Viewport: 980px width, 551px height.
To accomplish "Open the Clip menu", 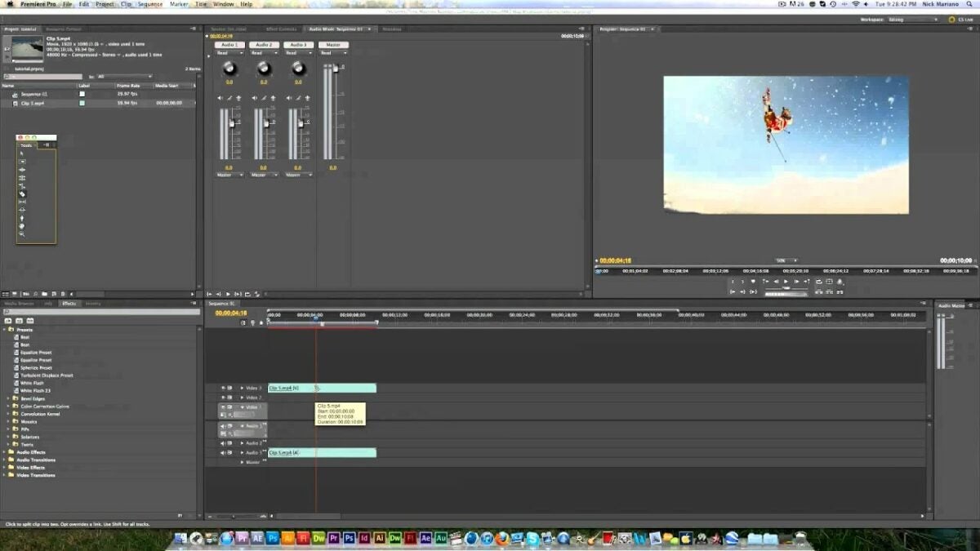I will [126, 4].
